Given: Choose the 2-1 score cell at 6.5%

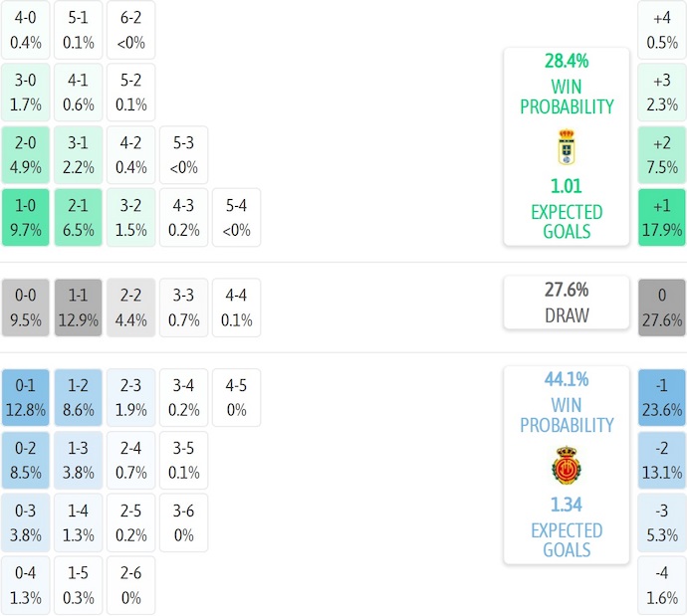Looking at the screenshot, I should tap(79, 218).
